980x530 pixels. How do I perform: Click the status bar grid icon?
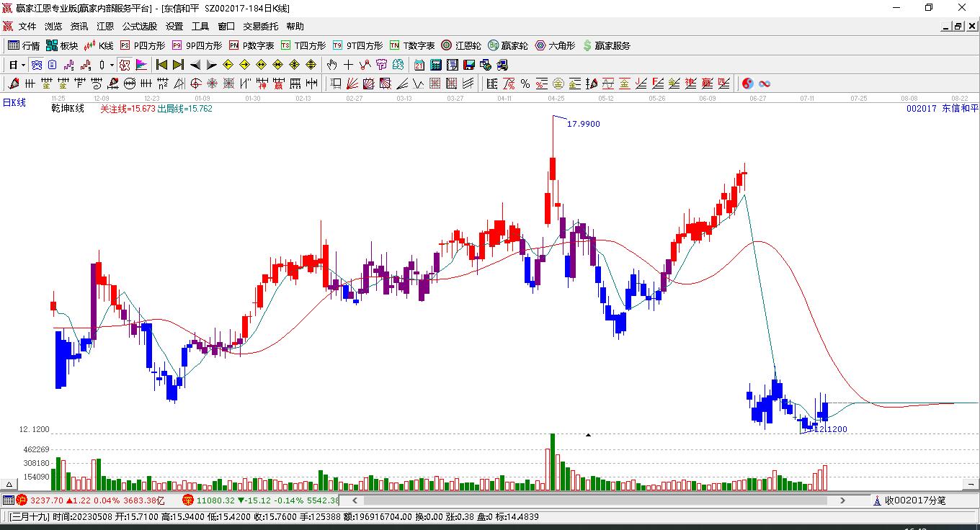click(9, 500)
